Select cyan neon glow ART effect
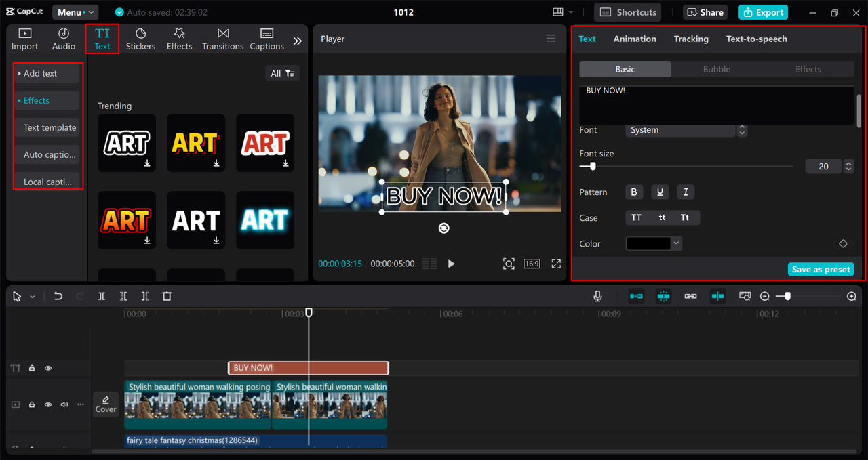Viewport: 868px width, 460px height. (x=265, y=220)
